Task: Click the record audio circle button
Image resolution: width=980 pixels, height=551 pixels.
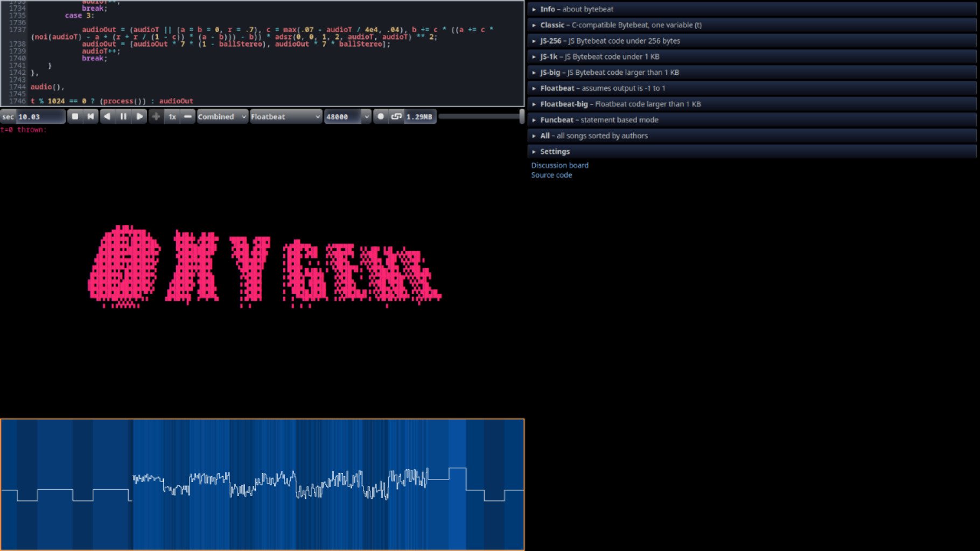Action: click(x=381, y=116)
